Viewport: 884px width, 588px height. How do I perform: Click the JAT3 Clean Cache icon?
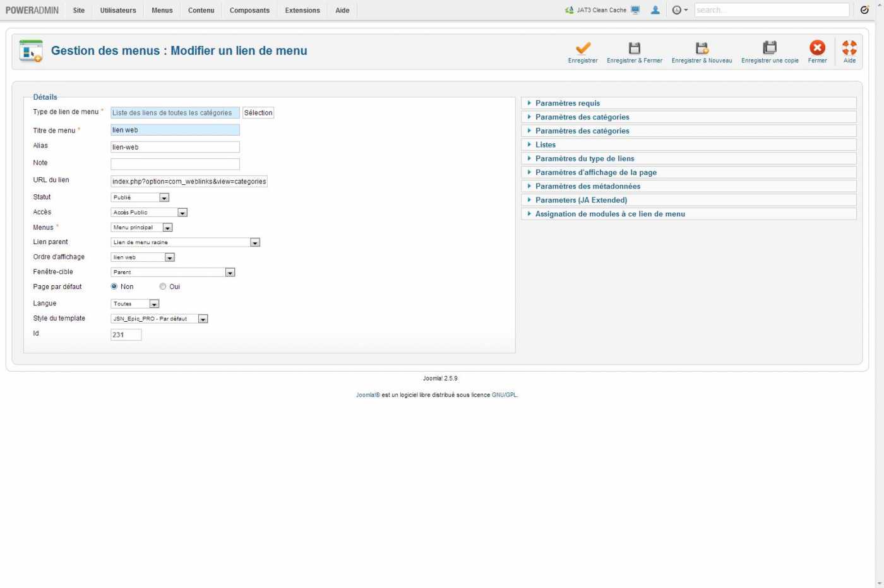point(570,10)
